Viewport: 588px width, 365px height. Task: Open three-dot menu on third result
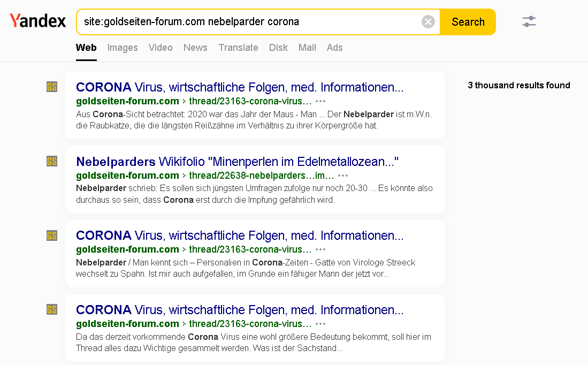[x=320, y=249]
